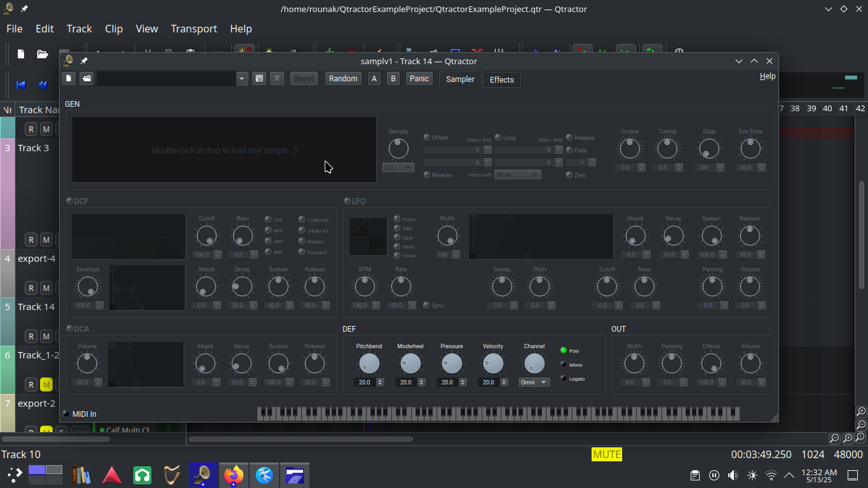Rewind to start with backward transport icon
Screen dimensions: 868x488
[21, 85]
